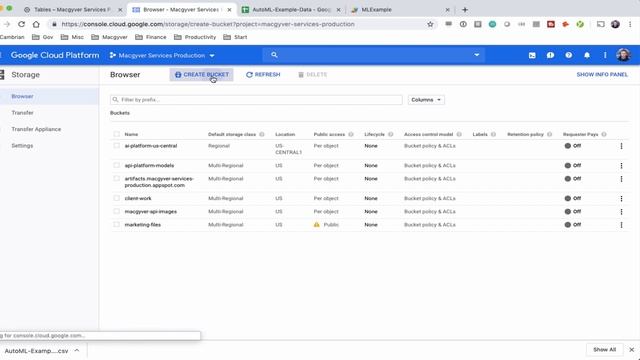The image size is (640, 360).
Task: Open the help question mark icon
Action: 569,55
